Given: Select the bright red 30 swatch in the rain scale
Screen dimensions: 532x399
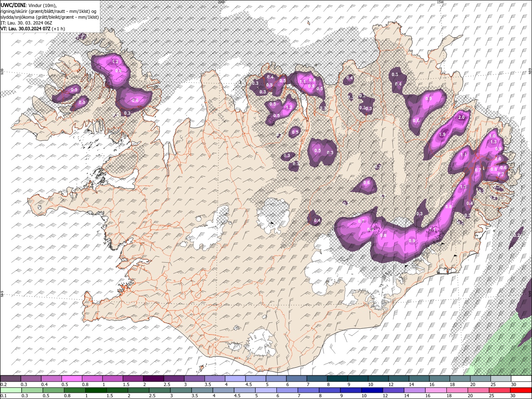Looking at the screenshot, I should pyautogui.click(x=521, y=390).
